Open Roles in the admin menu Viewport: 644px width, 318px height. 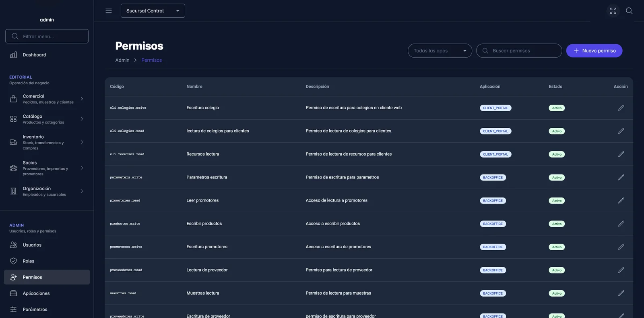click(x=47, y=261)
